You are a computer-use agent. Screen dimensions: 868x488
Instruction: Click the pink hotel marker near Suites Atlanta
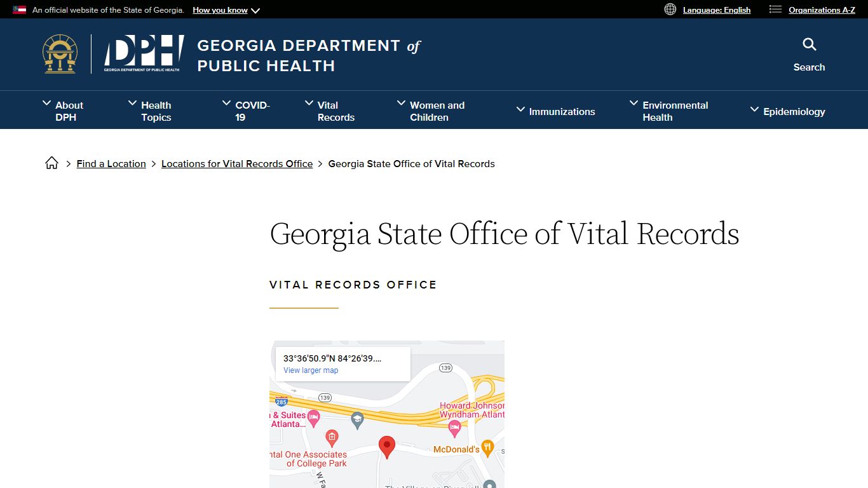point(313,417)
